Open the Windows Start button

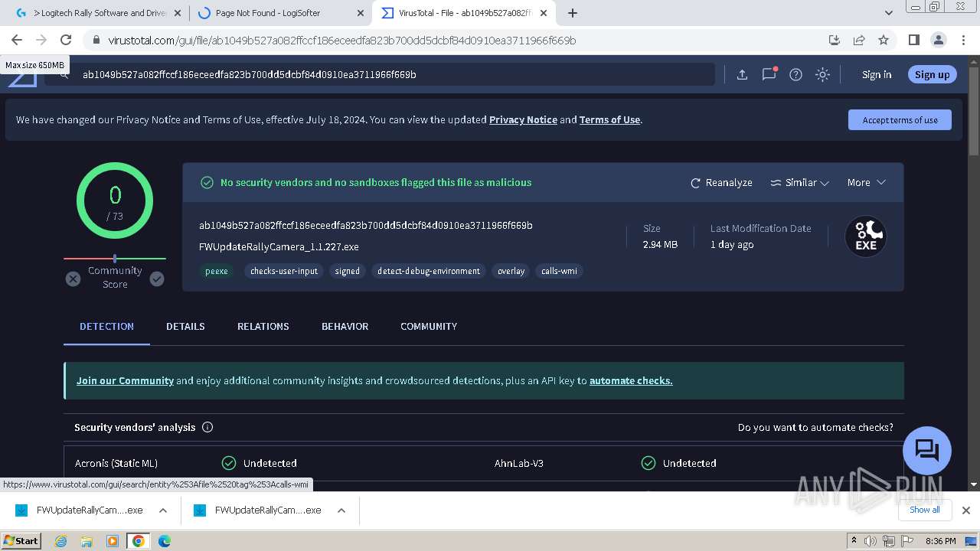(21, 540)
